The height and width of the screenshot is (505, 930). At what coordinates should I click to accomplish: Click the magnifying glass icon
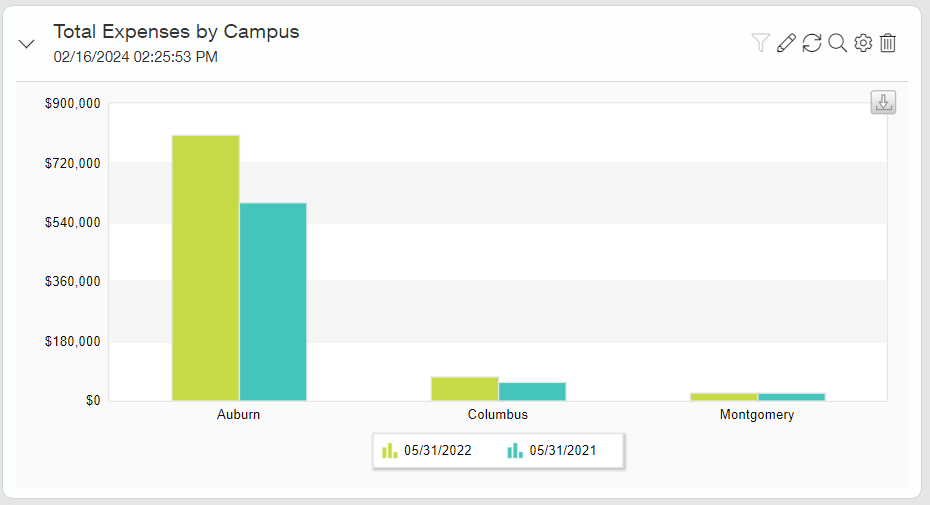pos(838,43)
